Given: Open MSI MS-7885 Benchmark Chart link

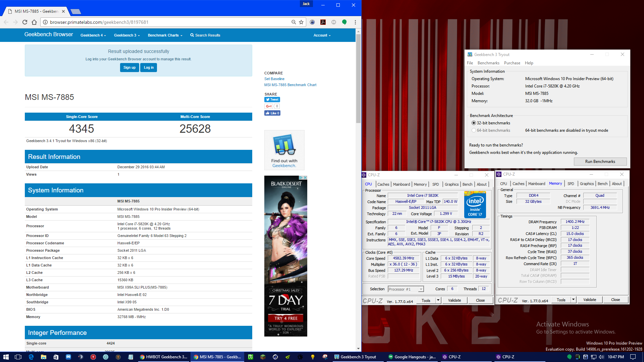Looking at the screenshot, I should [290, 85].
